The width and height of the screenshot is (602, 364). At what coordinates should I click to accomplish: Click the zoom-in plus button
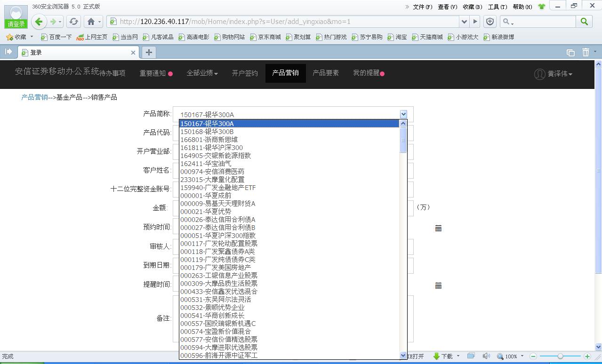[587, 356]
